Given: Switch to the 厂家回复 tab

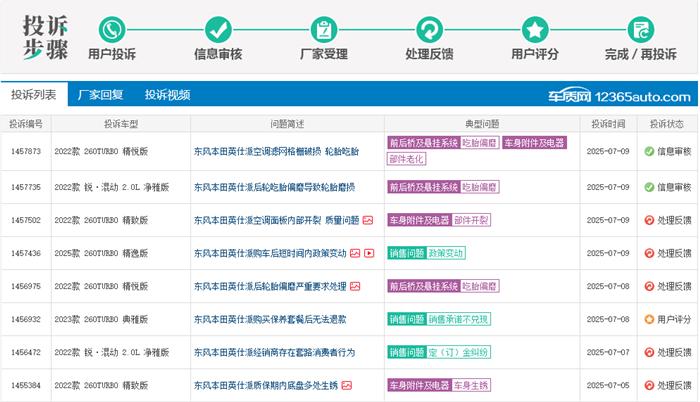Looking at the screenshot, I should (x=100, y=95).
